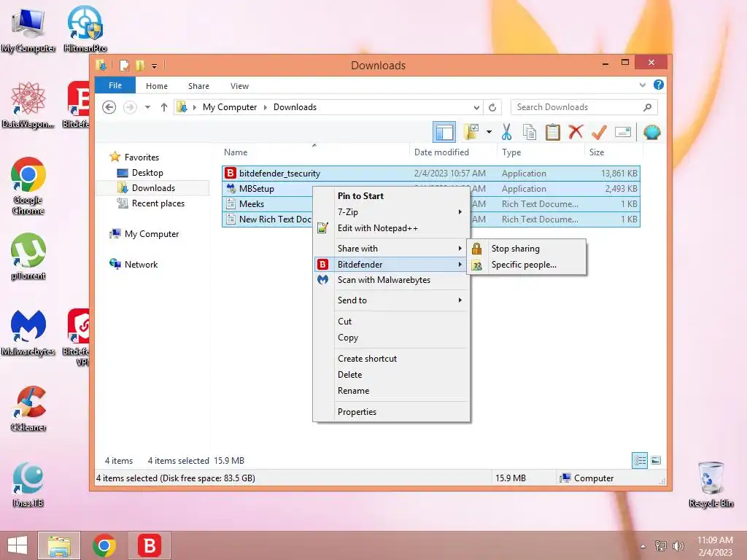This screenshot has width=747, height=560.
Task: Click the orange checkmark toolbar icon
Action: point(599,132)
